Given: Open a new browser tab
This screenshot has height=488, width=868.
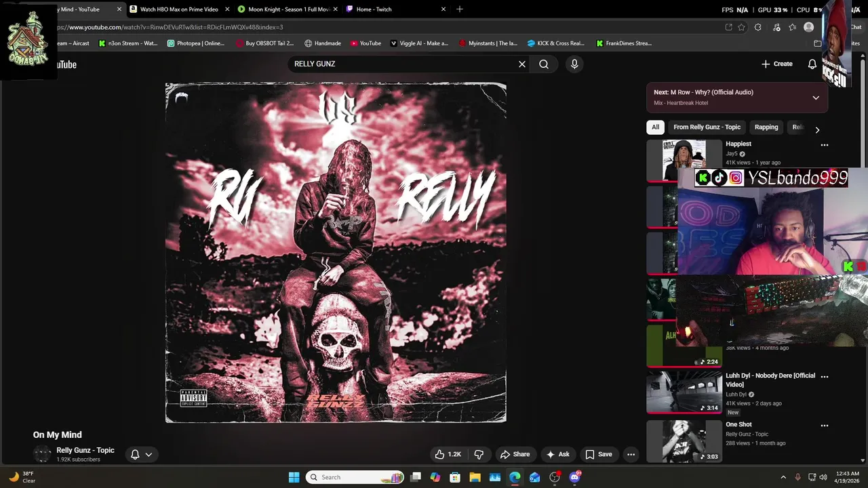Looking at the screenshot, I should pos(460,9).
